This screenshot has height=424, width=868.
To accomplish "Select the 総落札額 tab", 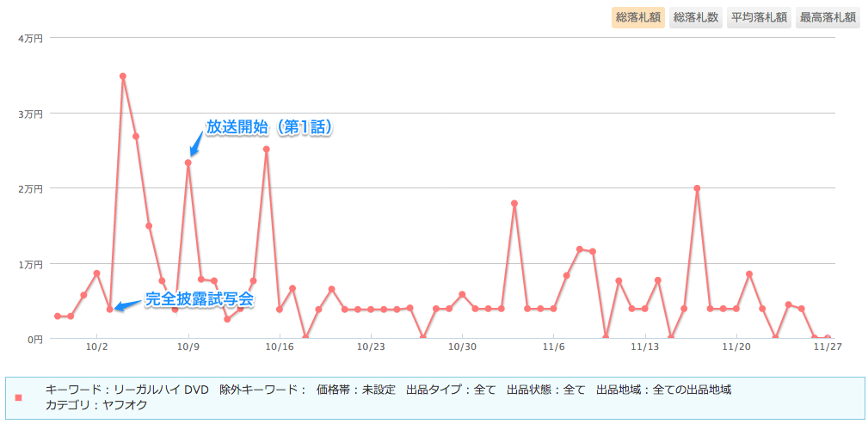I will click(x=638, y=17).
